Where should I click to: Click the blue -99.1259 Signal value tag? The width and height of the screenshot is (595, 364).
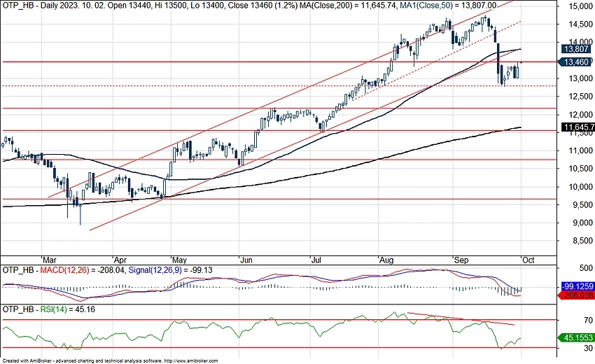578,286
